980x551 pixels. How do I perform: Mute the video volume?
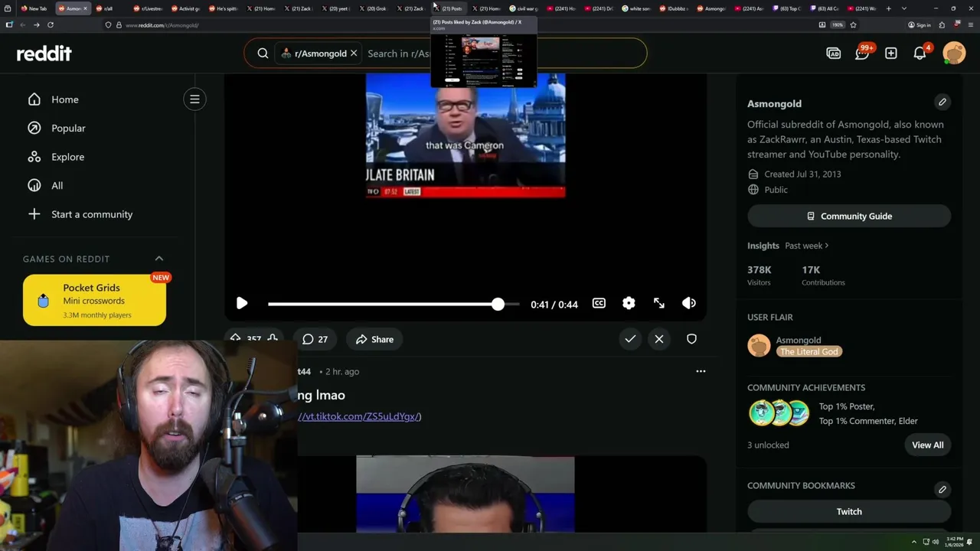pyautogui.click(x=689, y=304)
